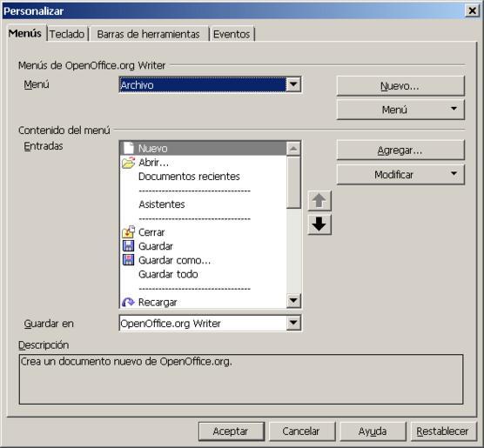This screenshot has height=448, width=484.
Task: Open the Menú button dropdown on right
Action: 400,110
